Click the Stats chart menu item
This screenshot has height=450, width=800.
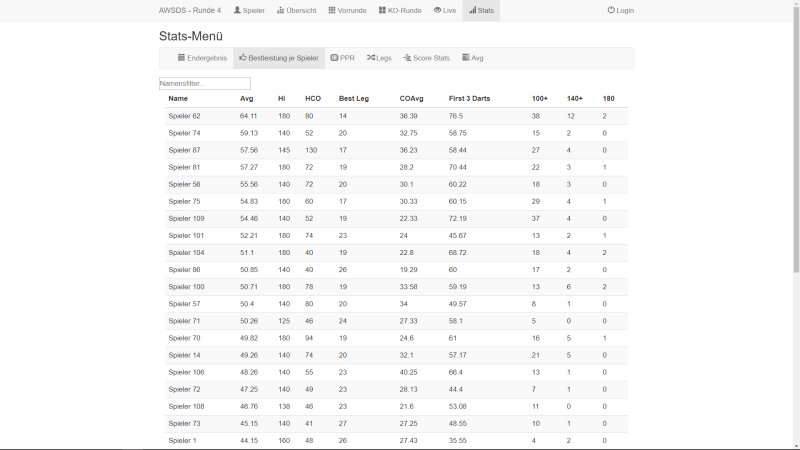(481, 10)
